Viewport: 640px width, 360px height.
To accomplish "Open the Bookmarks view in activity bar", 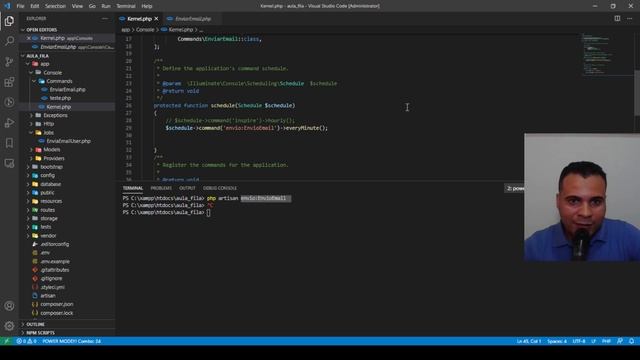I will (9, 143).
